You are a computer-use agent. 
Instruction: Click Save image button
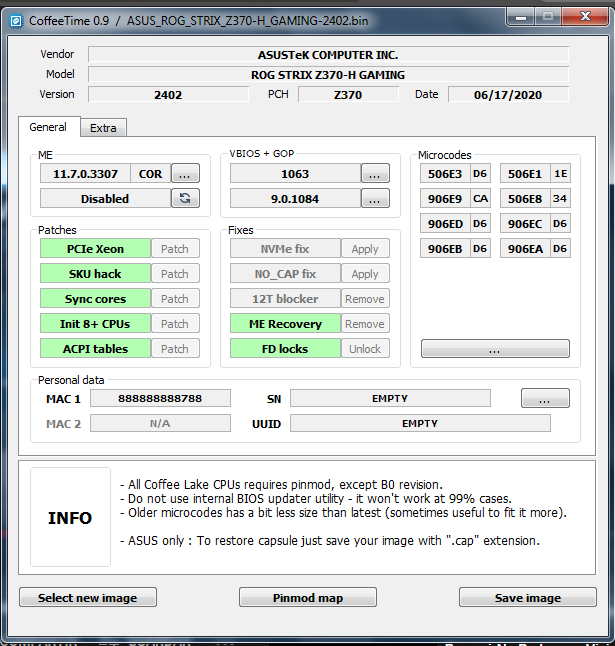tap(527, 598)
